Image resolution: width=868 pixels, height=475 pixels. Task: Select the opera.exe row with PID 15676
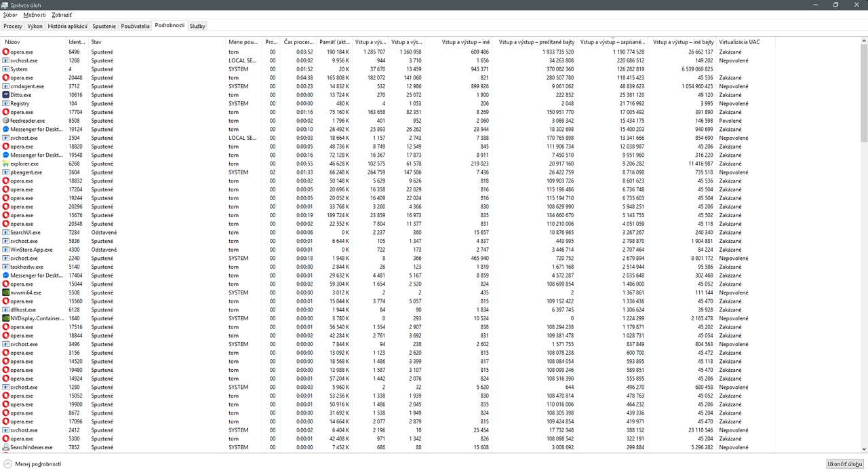click(x=388, y=215)
